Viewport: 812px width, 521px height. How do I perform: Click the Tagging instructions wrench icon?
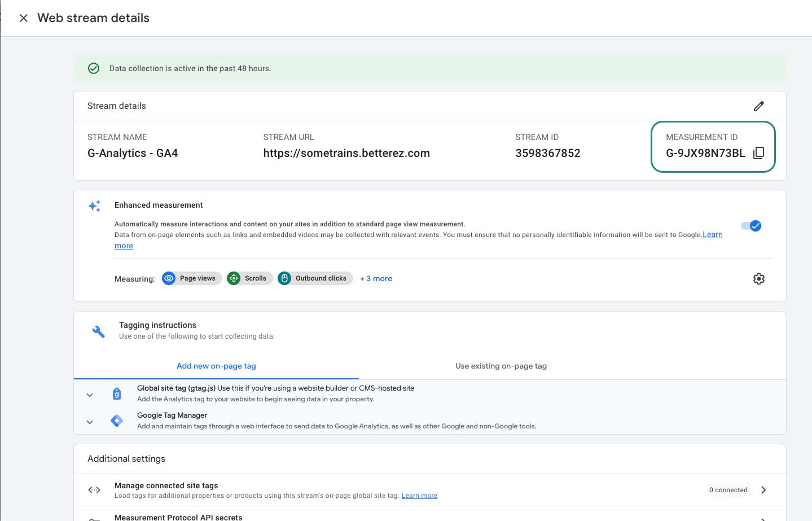coord(98,331)
